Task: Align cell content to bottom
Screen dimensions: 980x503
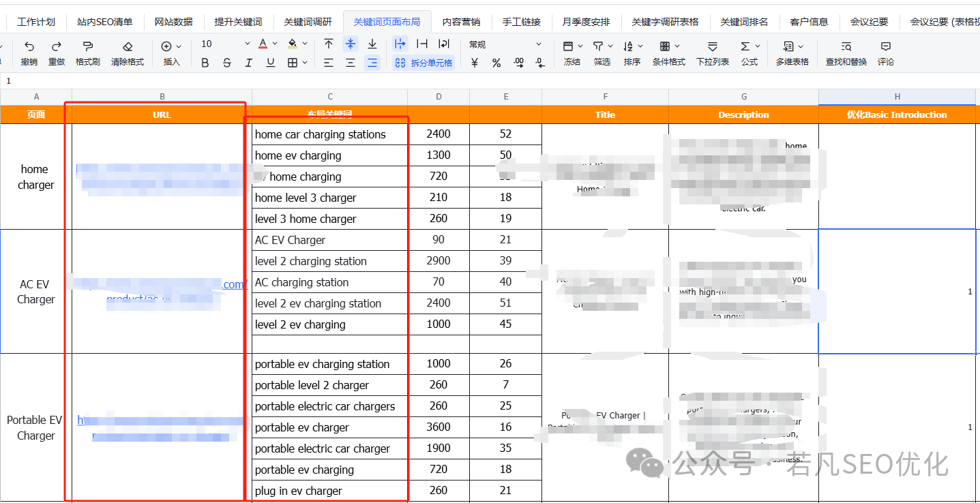Action: (x=372, y=44)
